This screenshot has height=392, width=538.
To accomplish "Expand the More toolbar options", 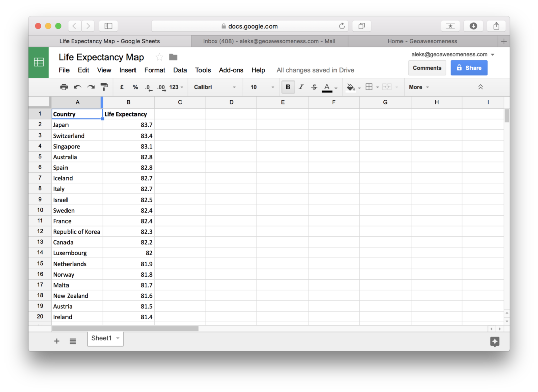I will coord(419,87).
